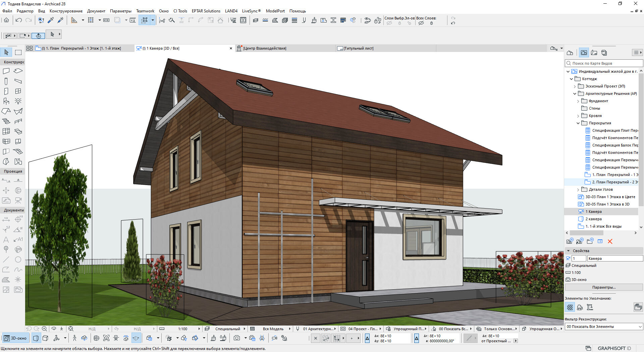Screen dimensions: 644x352
Task: Switch to the Титульный лист tab
Action: coord(358,49)
